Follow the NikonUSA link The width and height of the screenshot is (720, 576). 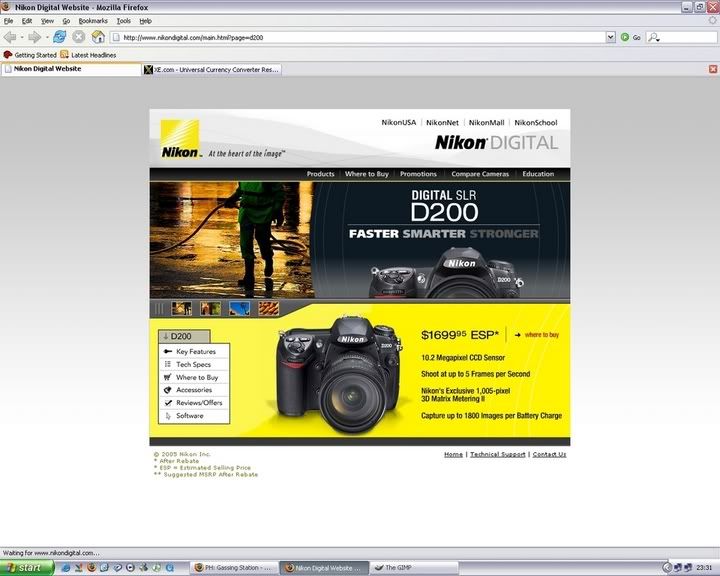[399, 122]
